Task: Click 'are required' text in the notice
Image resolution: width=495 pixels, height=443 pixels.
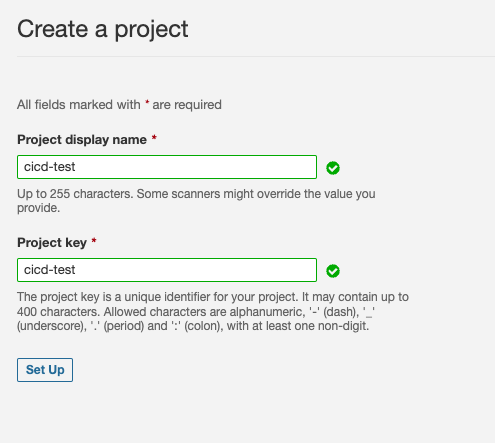Action: point(187,105)
